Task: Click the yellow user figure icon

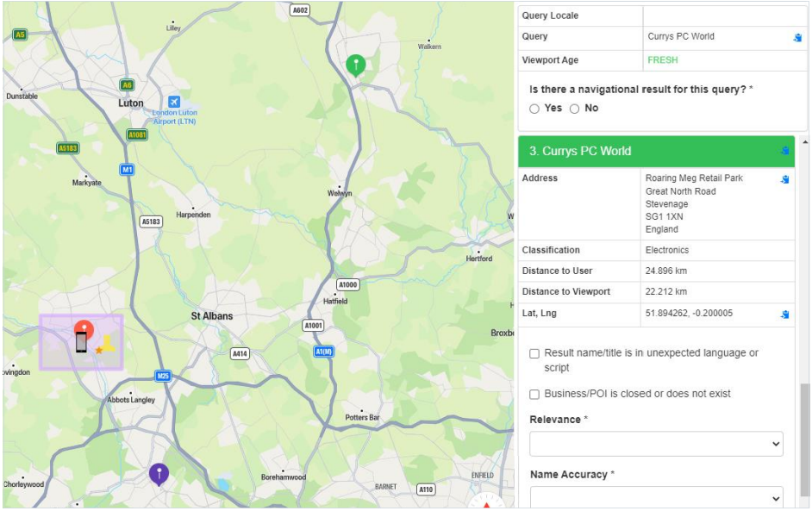Action: pos(108,343)
